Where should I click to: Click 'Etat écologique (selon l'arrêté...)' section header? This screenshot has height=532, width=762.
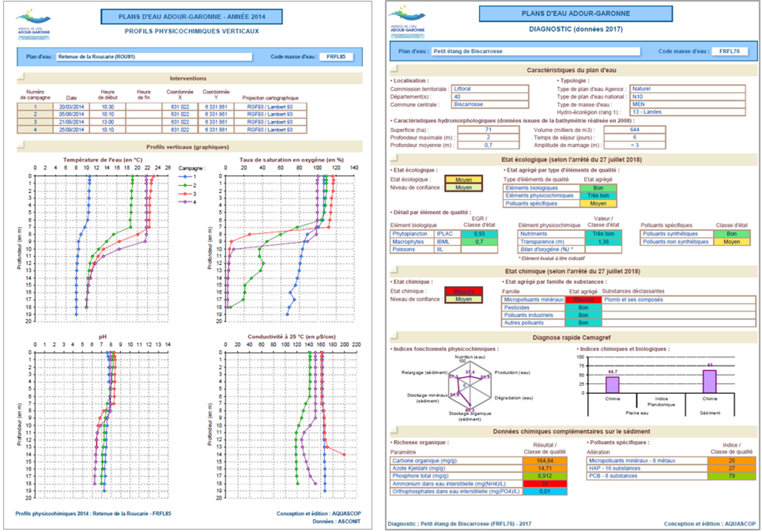tap(573, 159)
